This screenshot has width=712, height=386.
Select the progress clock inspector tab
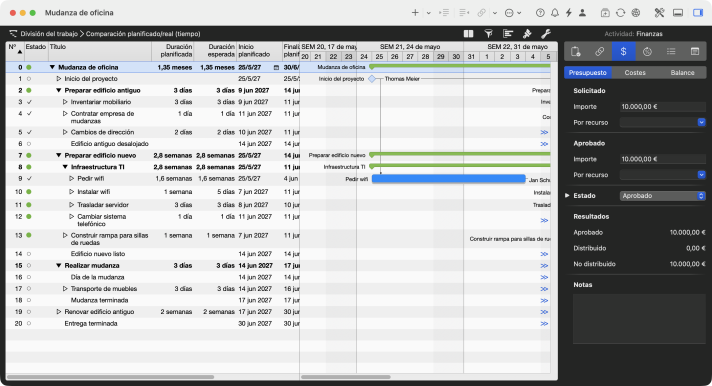coord(647,51)
